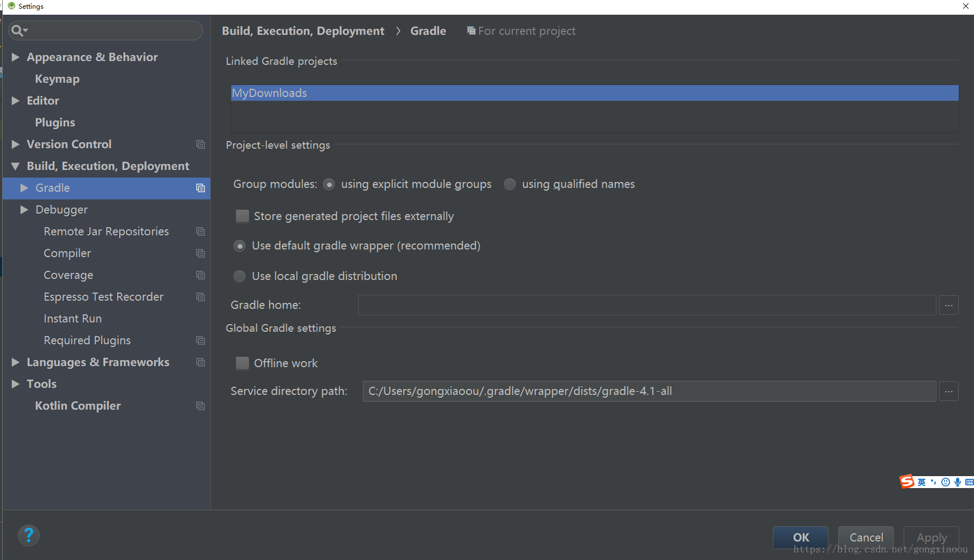
Task: Click project icon beside Coverage
Action: 201,275
